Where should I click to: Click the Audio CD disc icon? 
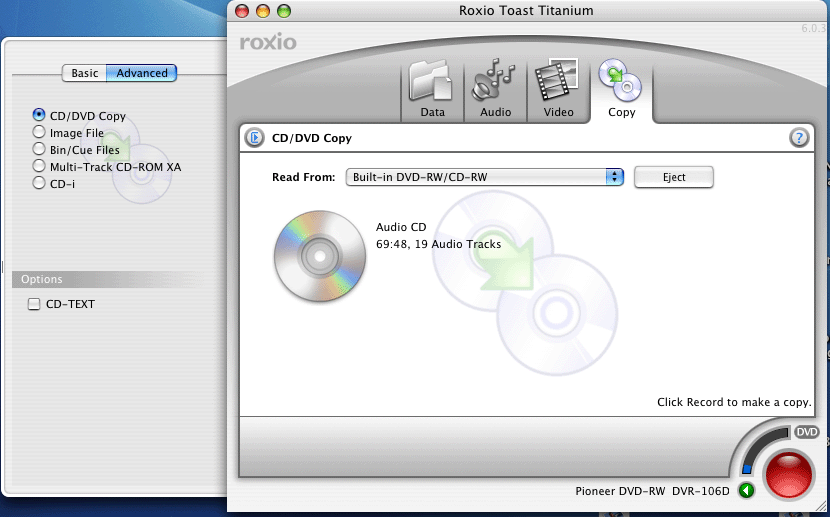(320, 256)
